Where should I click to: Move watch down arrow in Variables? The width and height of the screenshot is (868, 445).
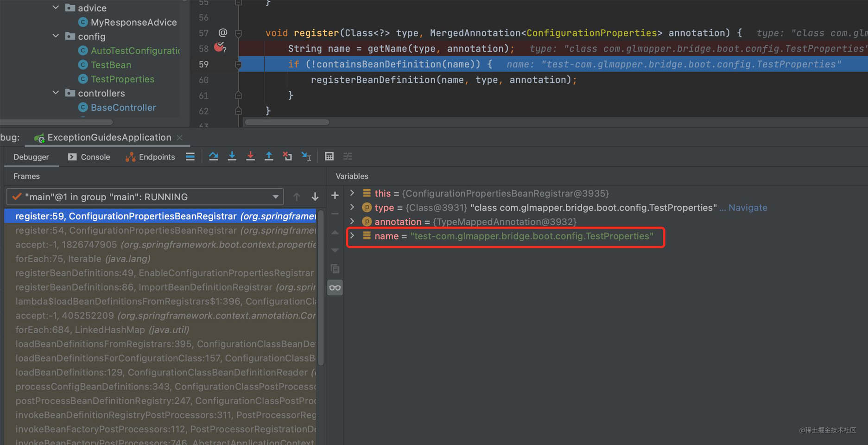tap(335, 250)
